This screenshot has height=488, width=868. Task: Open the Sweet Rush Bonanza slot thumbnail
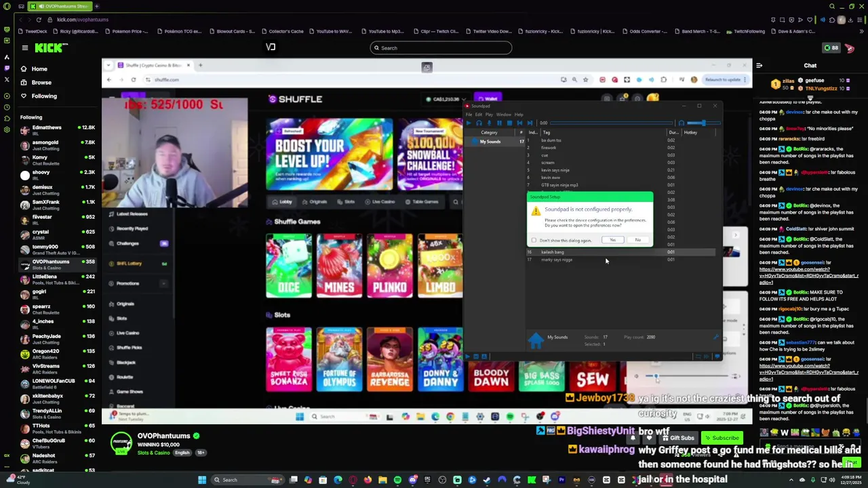coord(289,359)
